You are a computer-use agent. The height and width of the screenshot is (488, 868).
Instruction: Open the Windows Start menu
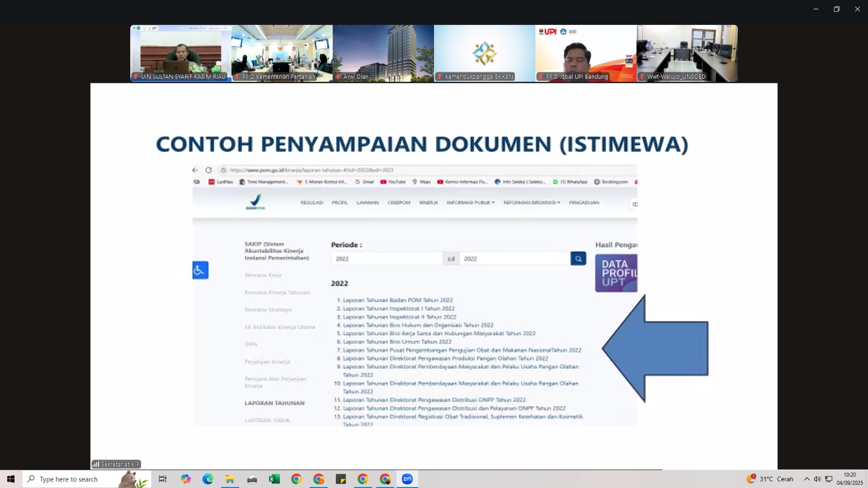pyautogui.click(x=10, y=479)
